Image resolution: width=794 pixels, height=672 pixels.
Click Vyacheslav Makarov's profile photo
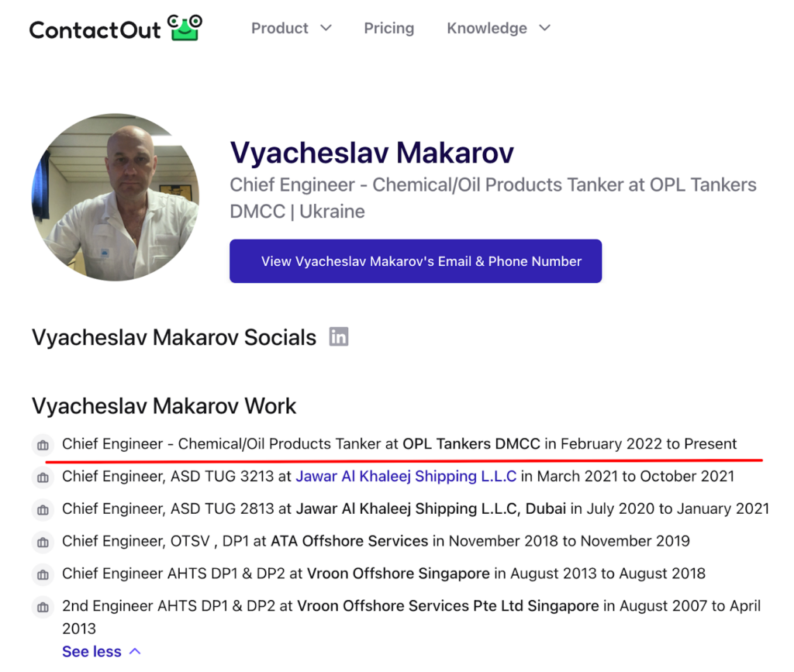point(115,197)
